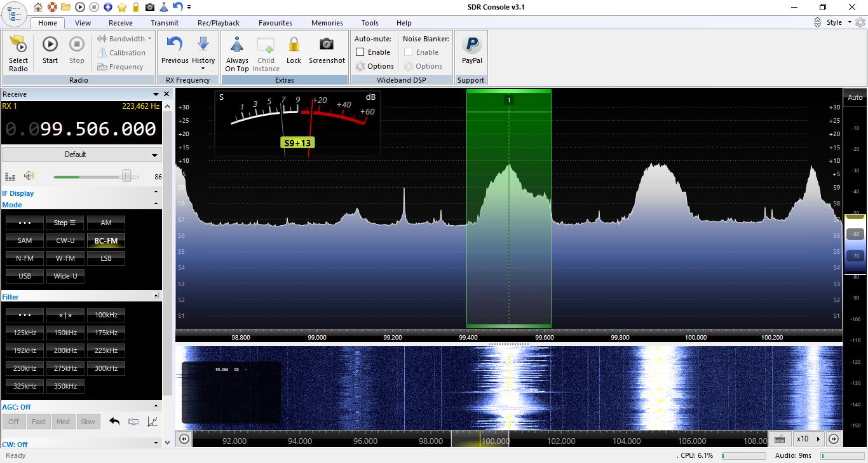Toggle the Always On Top icon

click(237, 46)
